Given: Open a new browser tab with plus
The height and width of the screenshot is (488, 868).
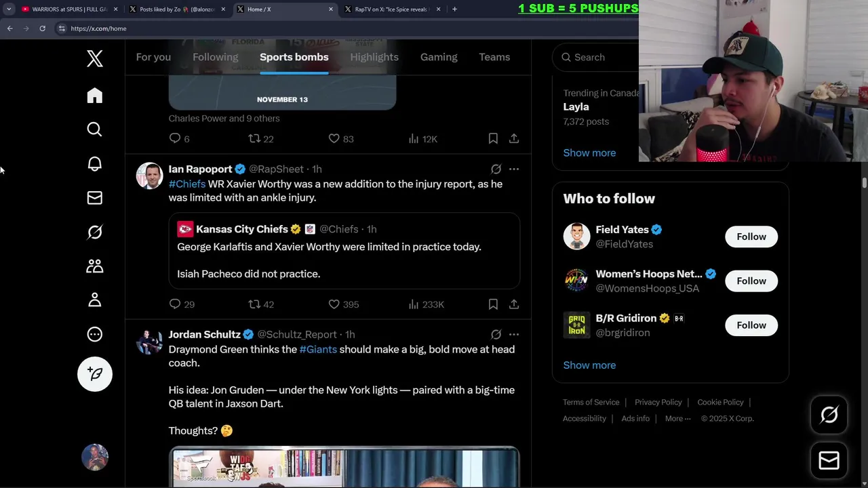Looking at the screenshot, I should (x=454, y=9).
